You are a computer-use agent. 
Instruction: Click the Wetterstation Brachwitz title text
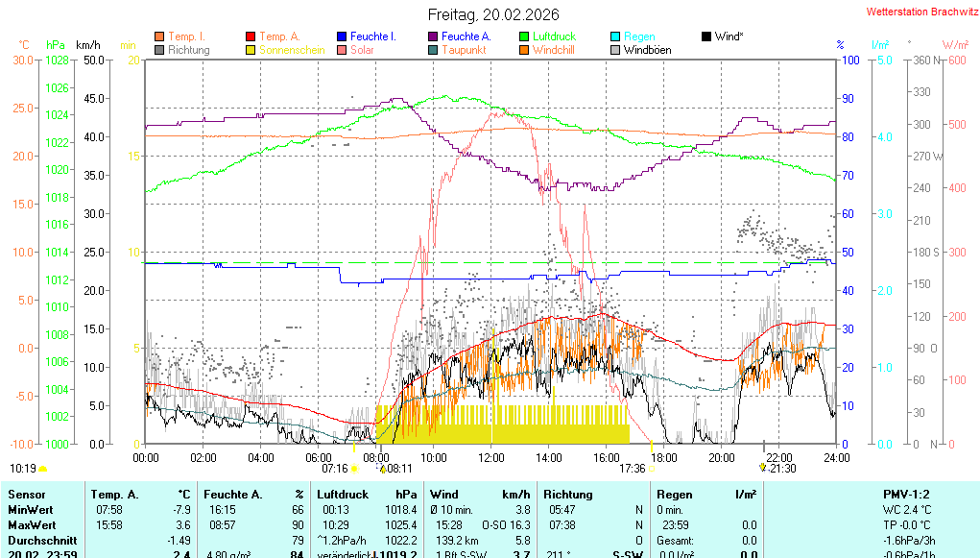coord(921,12)
